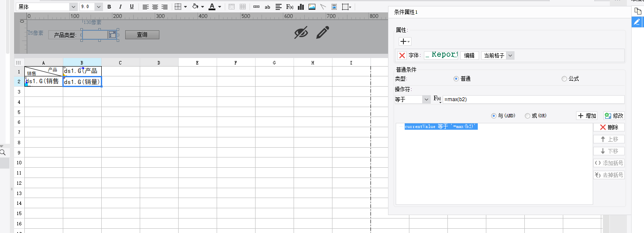The image size is (644, 233).
Task: Select the 普通 type radio button
Action: (456, 79)
